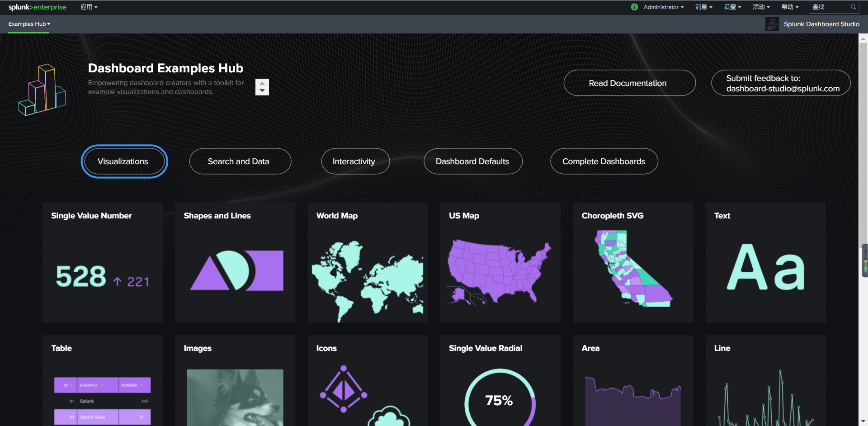Open the Shapes and Lines example card
Image resolution: width=868 pixels, height=426 pixels.
(x=235, y=263)
